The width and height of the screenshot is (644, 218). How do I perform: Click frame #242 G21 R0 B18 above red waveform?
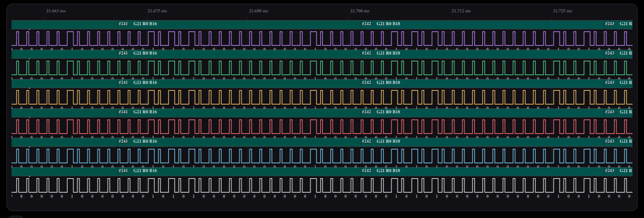coord(483,112)
